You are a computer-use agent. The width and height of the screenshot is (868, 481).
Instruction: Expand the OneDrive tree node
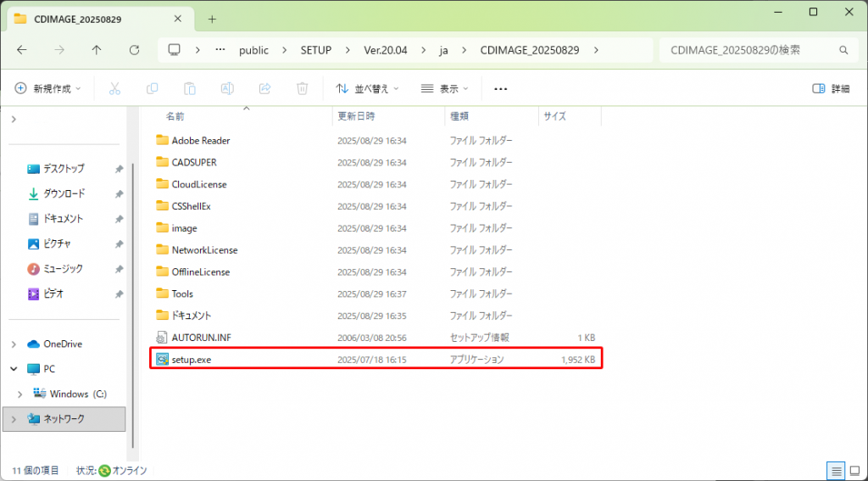click(x=14, y=344)
